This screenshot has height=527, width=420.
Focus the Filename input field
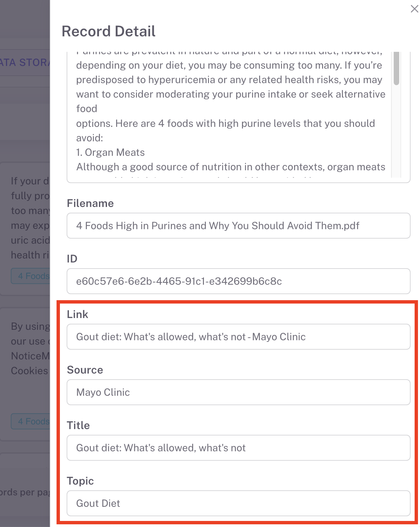pos(238,225)
